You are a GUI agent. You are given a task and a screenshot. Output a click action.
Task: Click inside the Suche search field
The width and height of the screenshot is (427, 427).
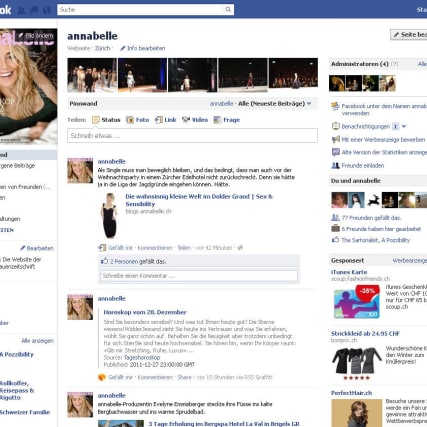(x=140, y=10)
